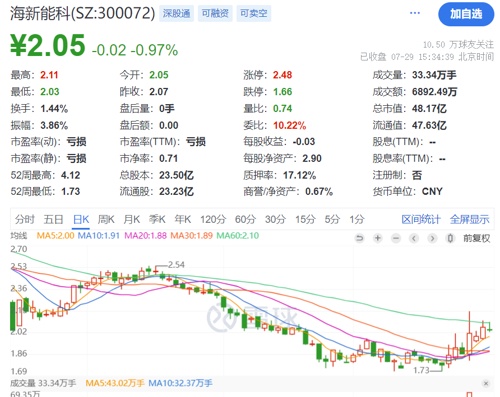500x397 pixels.
Task: Select the 月K chart tab
Action: [132, 219]
